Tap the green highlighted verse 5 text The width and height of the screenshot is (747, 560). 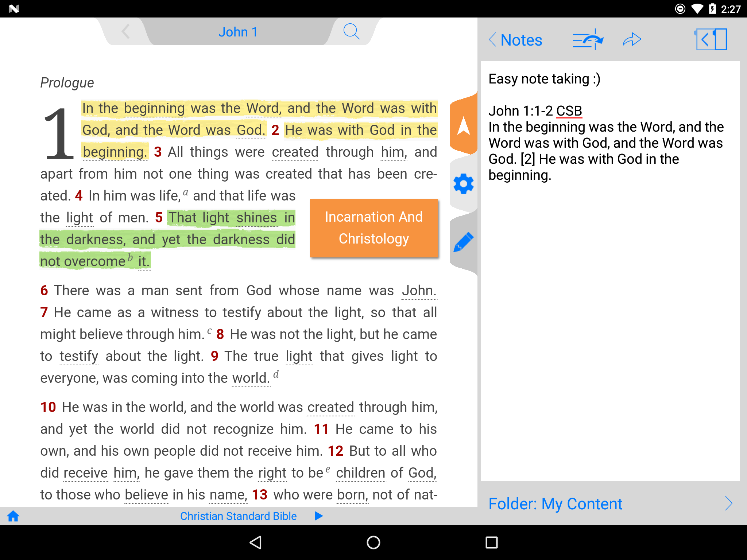tap(167, 240)
